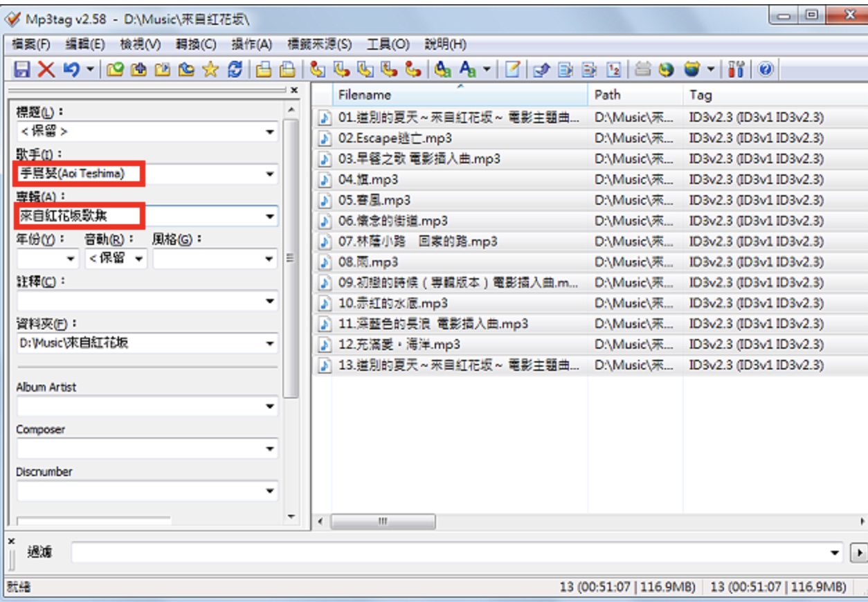Click the last red-arrow Tag - Tag convert icon
The width and height of the screenshot is (868, 602).
[x=413, y=69]
